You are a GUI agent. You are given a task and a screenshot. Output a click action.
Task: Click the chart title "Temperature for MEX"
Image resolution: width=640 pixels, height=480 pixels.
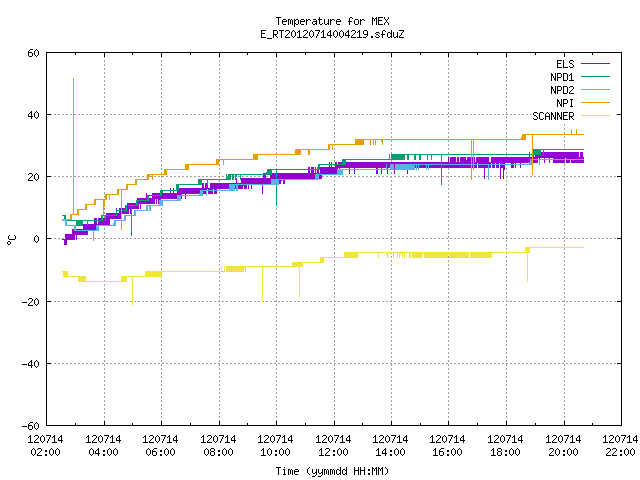click(x=332, y=21)
